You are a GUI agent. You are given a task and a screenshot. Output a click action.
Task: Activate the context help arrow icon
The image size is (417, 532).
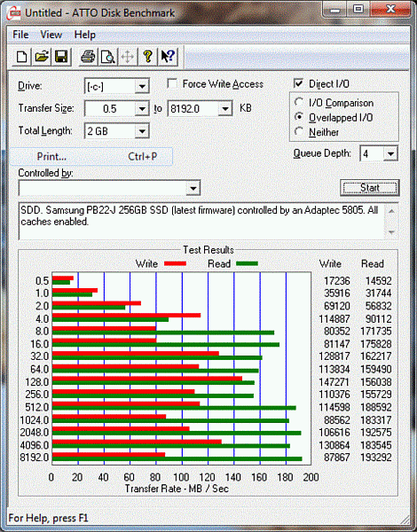167,57
